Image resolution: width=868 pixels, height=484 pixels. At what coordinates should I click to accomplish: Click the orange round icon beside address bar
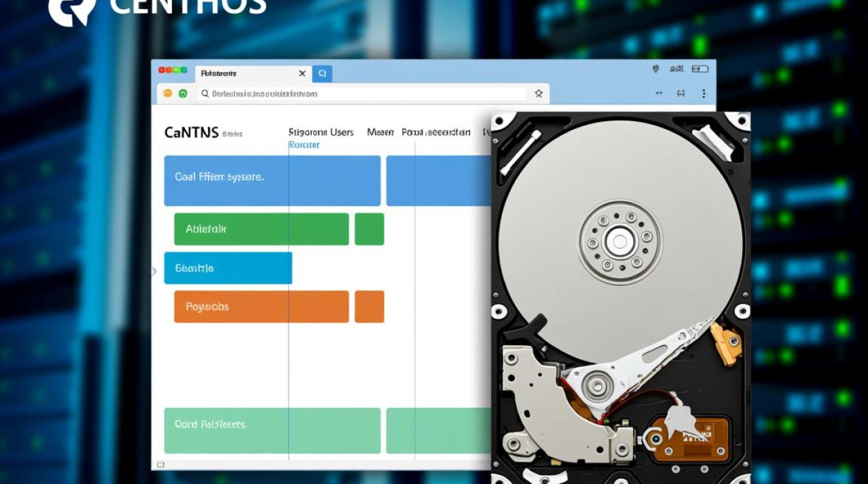point(168,94)
